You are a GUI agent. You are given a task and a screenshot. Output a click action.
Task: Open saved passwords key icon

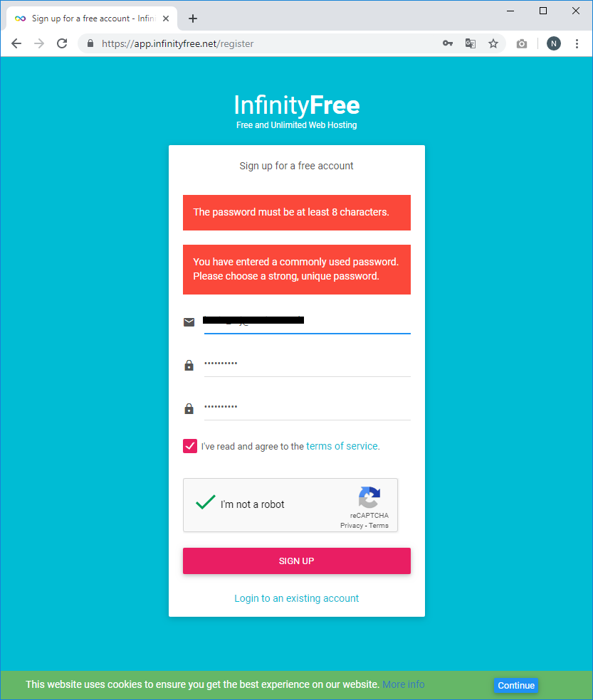pos(448,43)
